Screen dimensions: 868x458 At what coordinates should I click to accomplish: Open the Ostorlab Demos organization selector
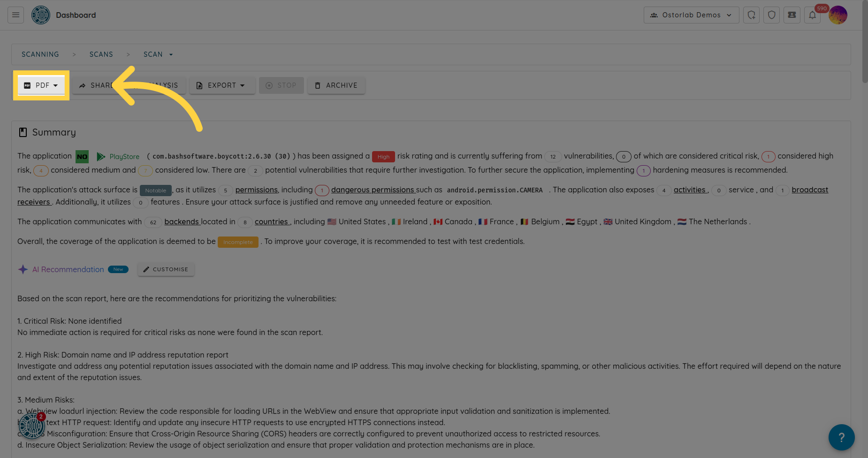click(691, 15)
